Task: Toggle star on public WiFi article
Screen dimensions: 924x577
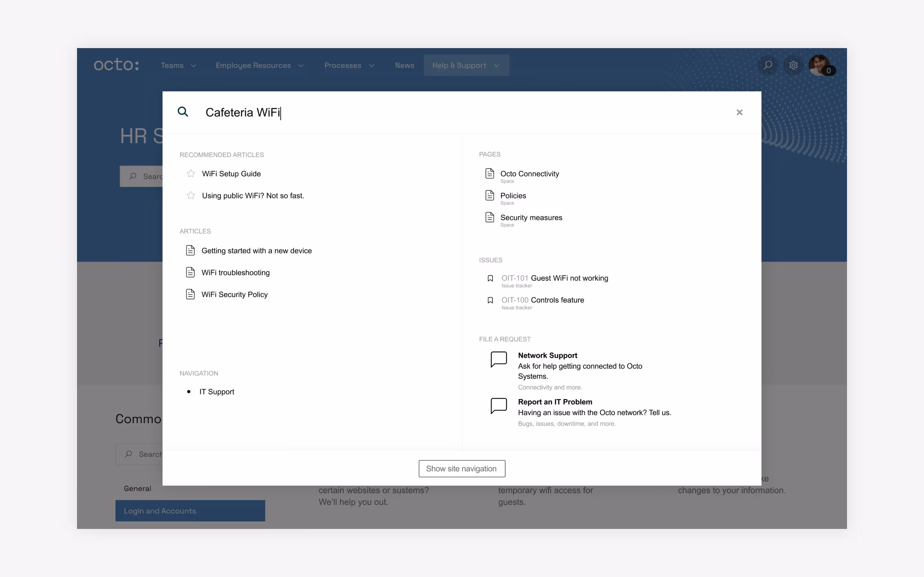Action: 191,196
